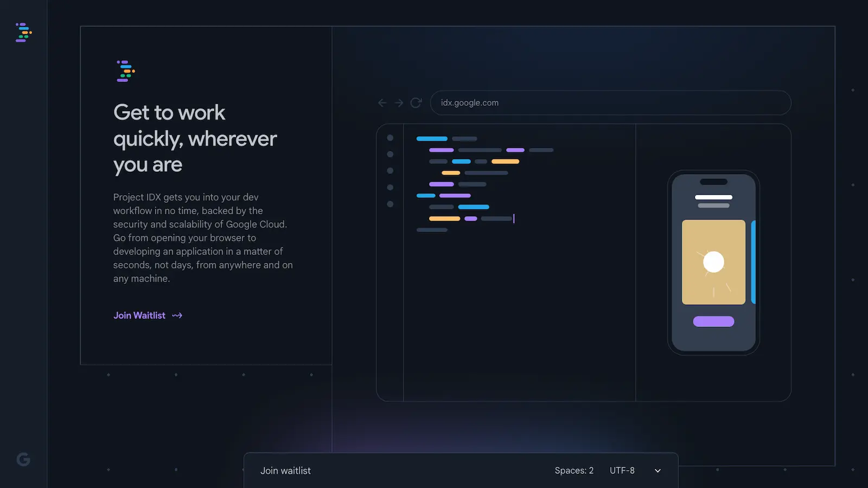Click the browser back arrow in the illustration
Image resolution: width=868 pixels, height=488 pixels.
pyautogui.click(x=382, y=102)
